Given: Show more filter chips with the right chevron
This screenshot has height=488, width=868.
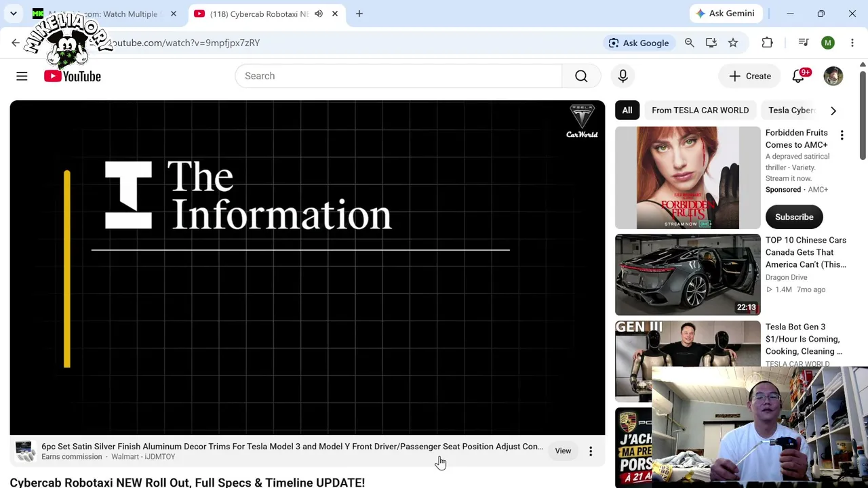Looking at the screenshot, I should click(x=833, y=110).
